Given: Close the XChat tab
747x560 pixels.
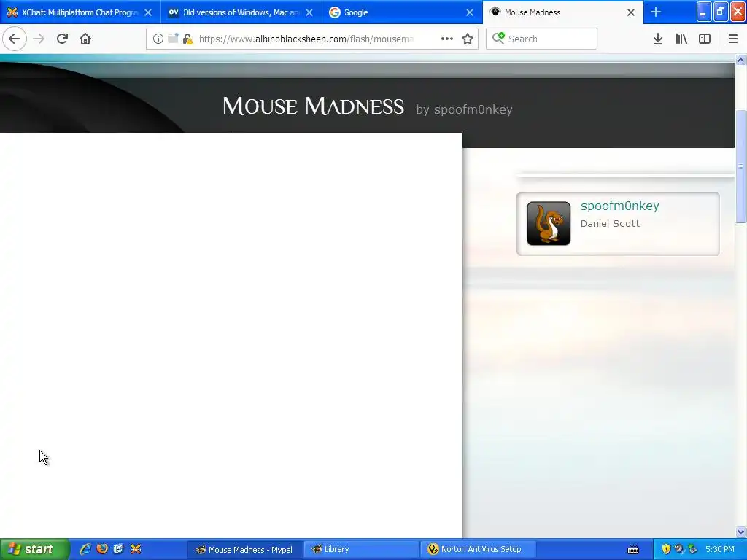Looking at the screenshot, I should 148,12.
